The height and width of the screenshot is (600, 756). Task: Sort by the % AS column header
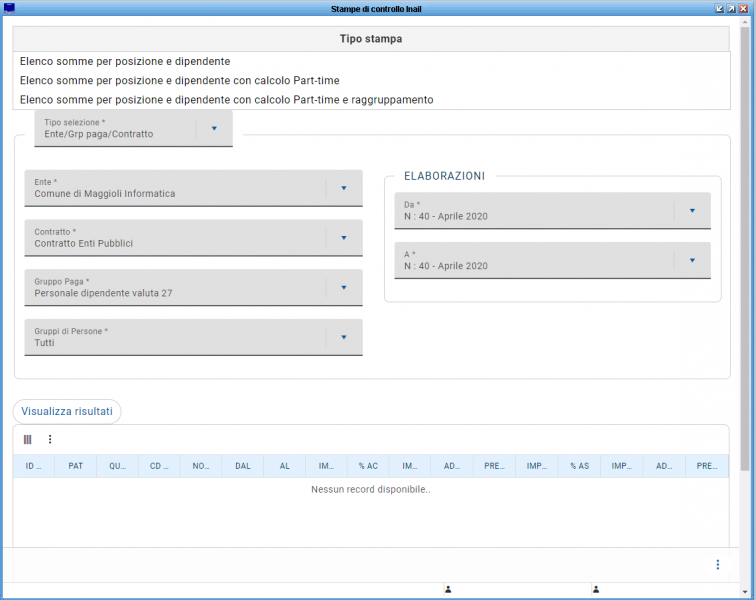coord(579,466)
